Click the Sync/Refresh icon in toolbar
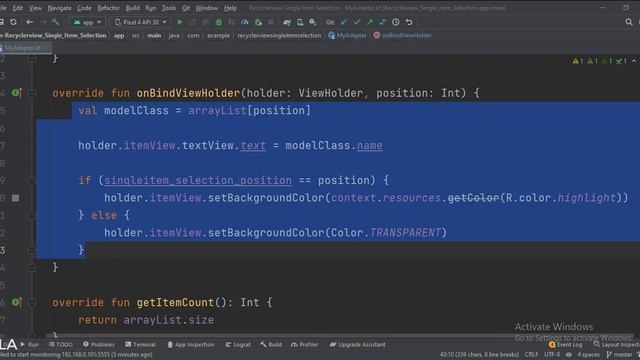This screenshot has width=640, height=360. (13, 22)
